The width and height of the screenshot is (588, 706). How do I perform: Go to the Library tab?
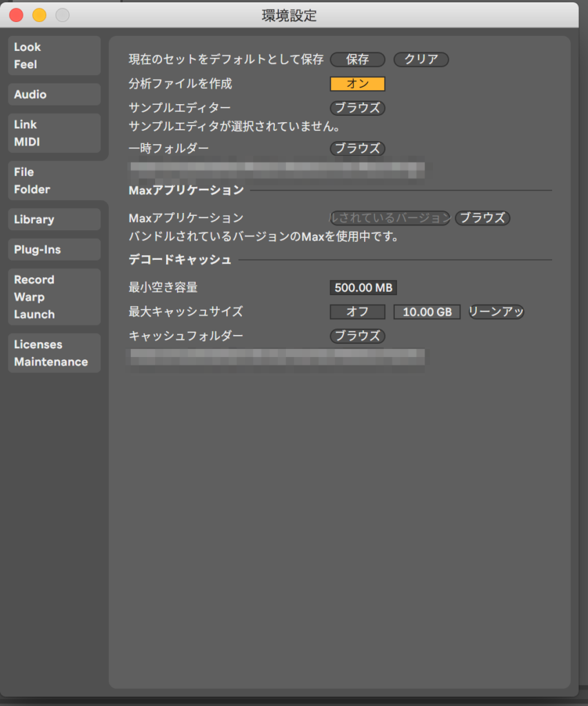coord(54,219)
